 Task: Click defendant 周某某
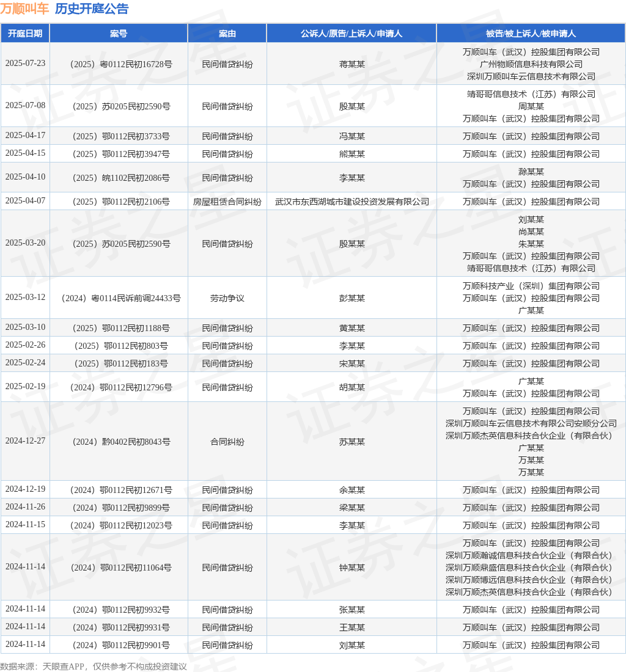coord(531,106)
